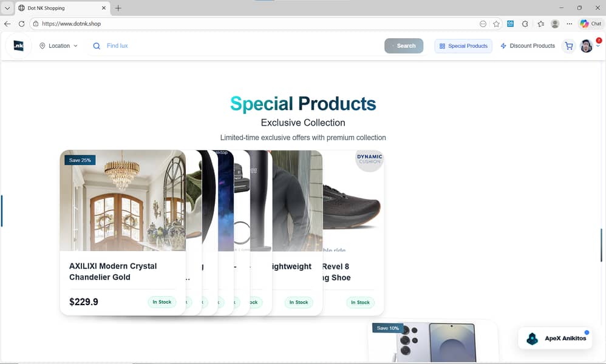606x364 pixels.
Task: Select the Dot NK Shopping tab
Action: (x=62, y=8)
